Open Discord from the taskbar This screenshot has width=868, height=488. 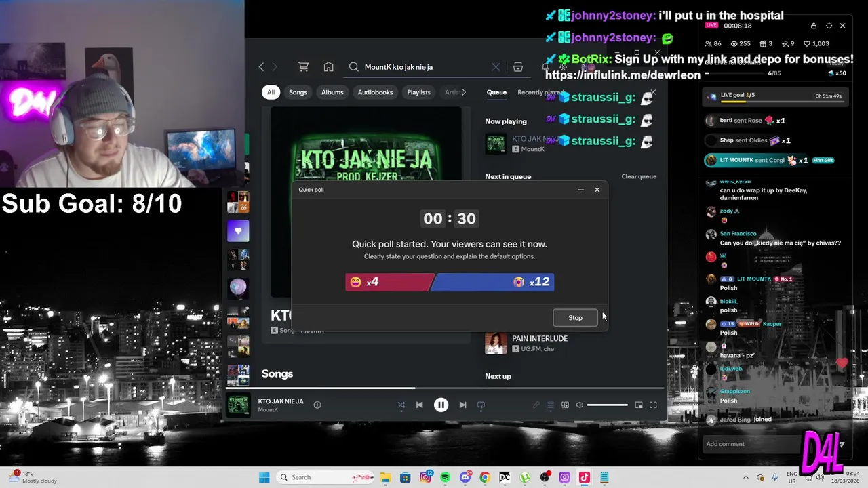(465, 477)
